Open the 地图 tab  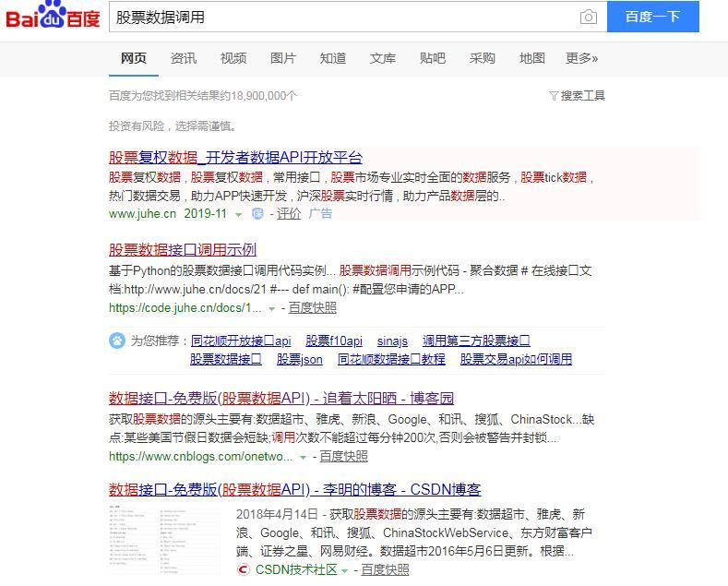coord(532,58)
